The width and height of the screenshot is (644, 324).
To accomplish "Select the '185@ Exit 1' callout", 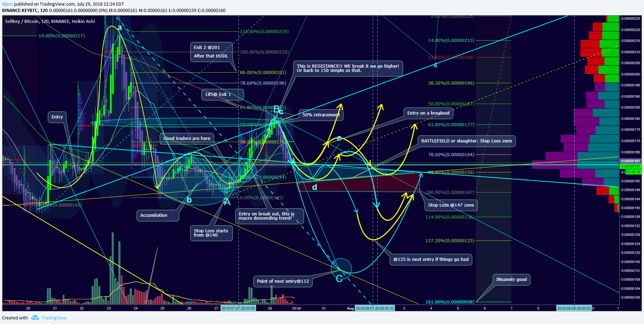I will pyautogui.click(x=222, y=94).
